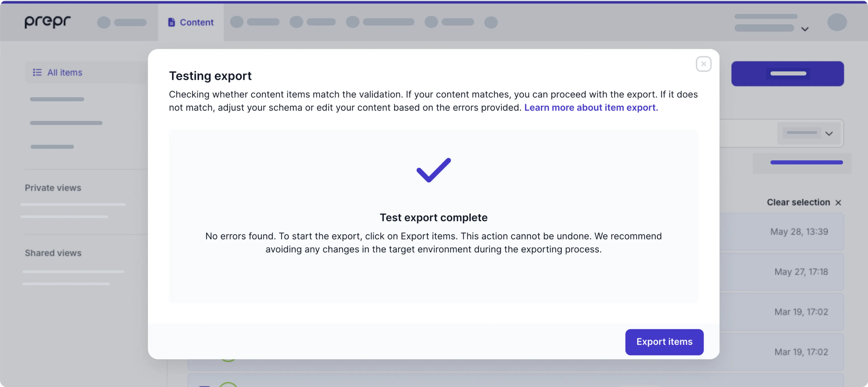Image resolution: width=868 pixels, height=387 pixels.
Task: Click the large checkmark success icon
Action: tap(434, 170)
